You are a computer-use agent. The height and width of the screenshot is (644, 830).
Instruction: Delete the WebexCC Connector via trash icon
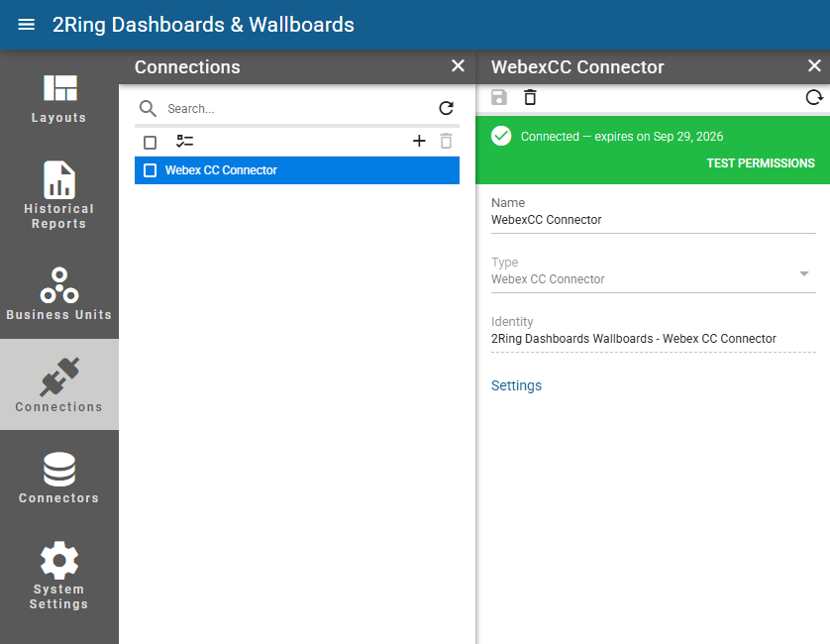point(530,97)
